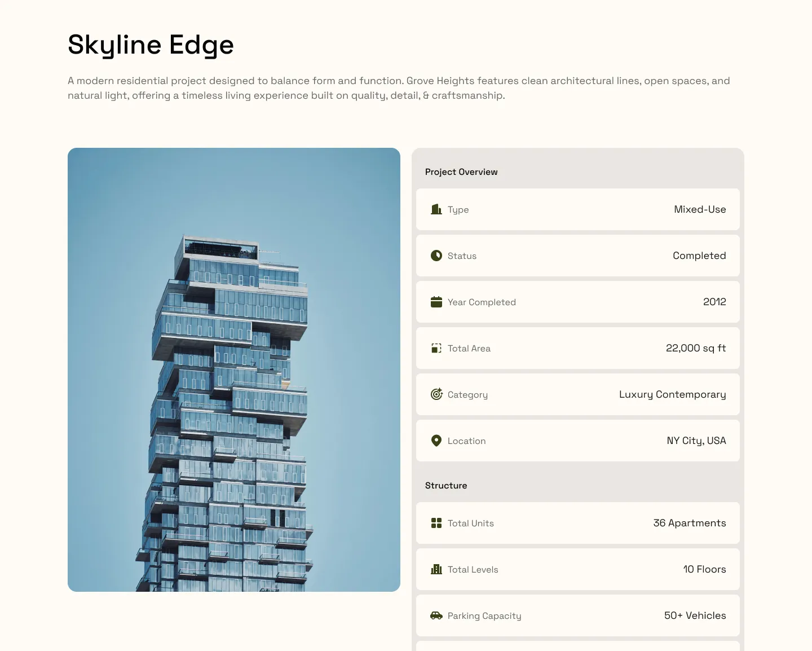The width and height of the screenshot is (812, 651).
Task: Select the Mixed-Use type value
Action: click(x=700, y=209)
